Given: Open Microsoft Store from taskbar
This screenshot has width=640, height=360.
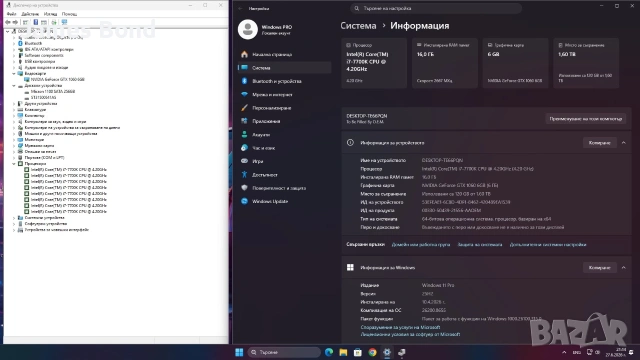Looking at the screenshot, I should coord(358,352).
